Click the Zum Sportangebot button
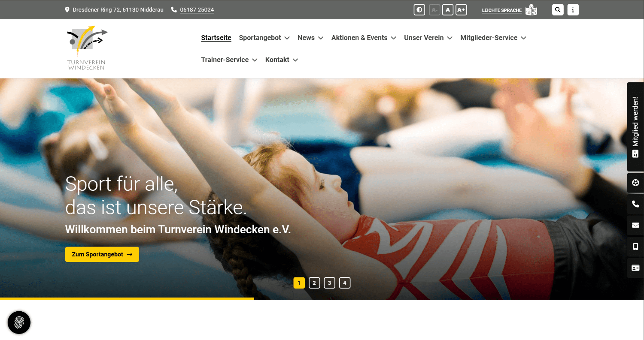The image size is (644, 340). point(102,254)
